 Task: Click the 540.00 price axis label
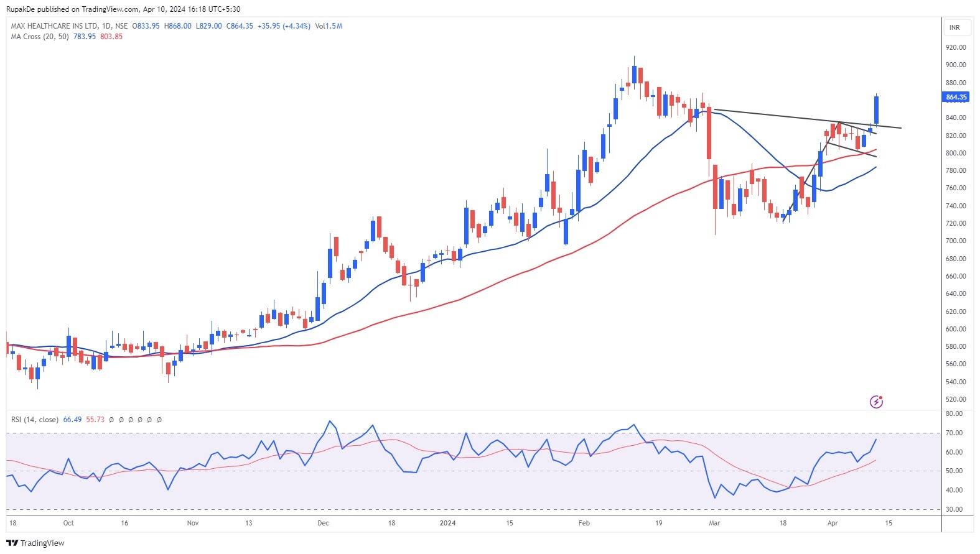(x=956, y=382)
